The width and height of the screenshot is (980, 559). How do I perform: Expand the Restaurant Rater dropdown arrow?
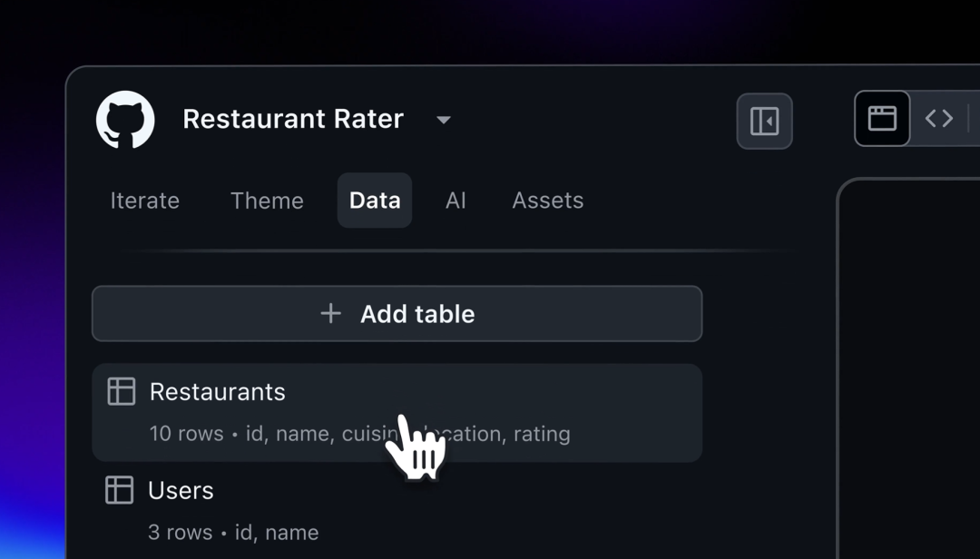444,120
